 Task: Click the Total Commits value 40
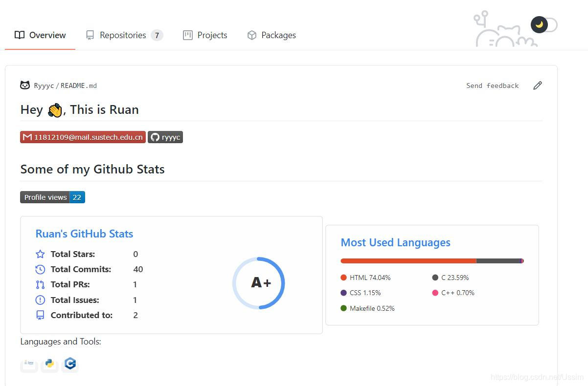point(138,269)
